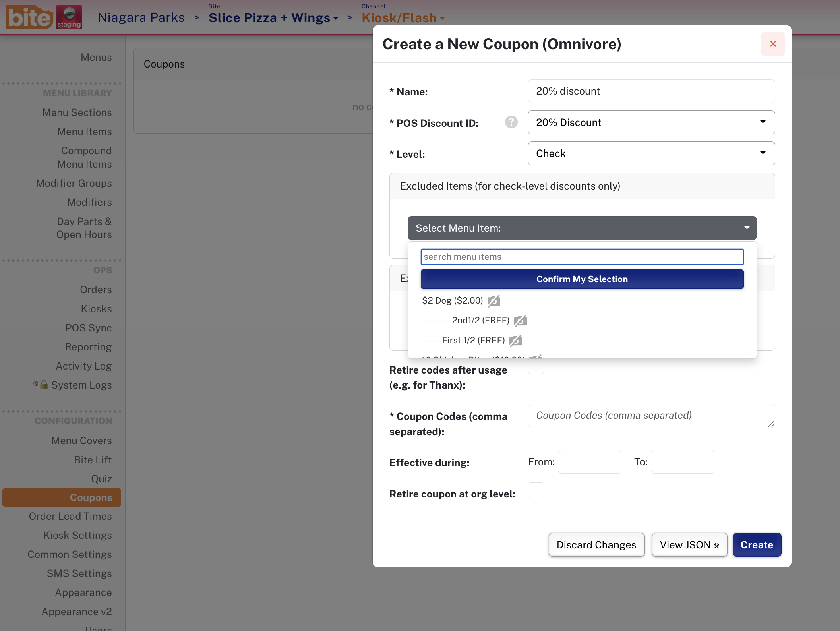Open Day Parts & Open Hours
This screenshot has width=840, height=631.
tap(84, 228)
